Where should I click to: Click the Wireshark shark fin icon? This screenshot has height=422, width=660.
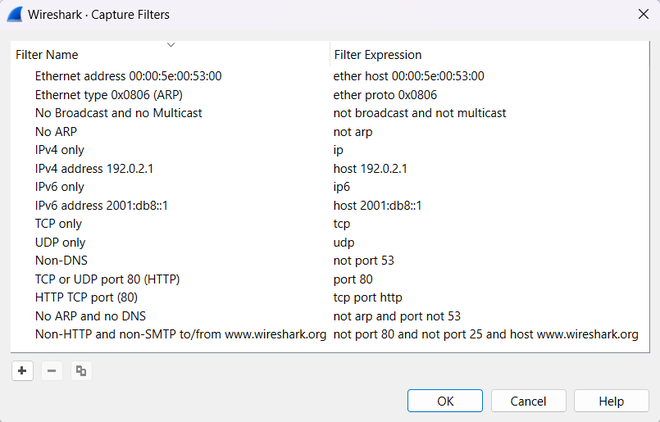[x=17, y=14]
